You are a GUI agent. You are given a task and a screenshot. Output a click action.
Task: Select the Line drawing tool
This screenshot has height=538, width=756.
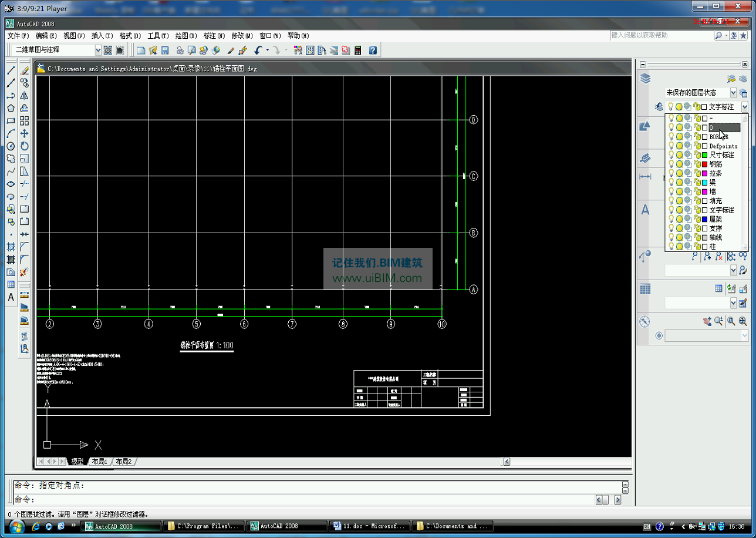point(11,70)
